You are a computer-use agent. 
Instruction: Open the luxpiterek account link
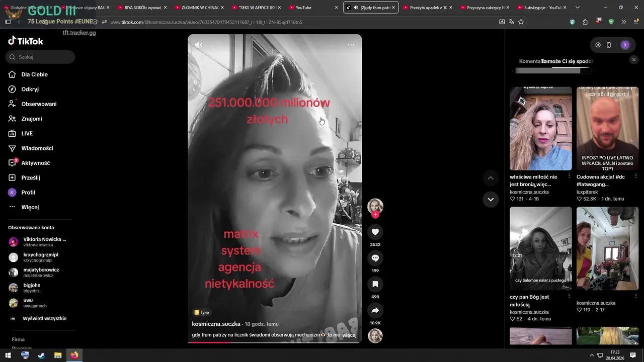click(x=587, y=192)
